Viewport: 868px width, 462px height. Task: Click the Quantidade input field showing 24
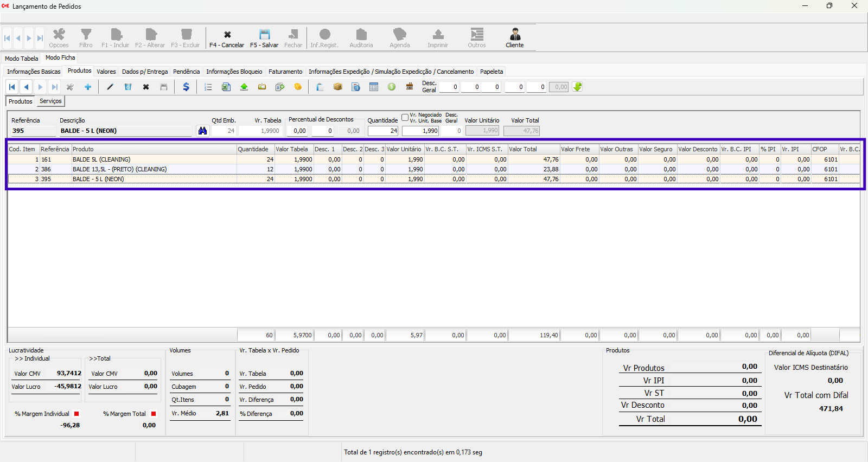tap(383, 131)
